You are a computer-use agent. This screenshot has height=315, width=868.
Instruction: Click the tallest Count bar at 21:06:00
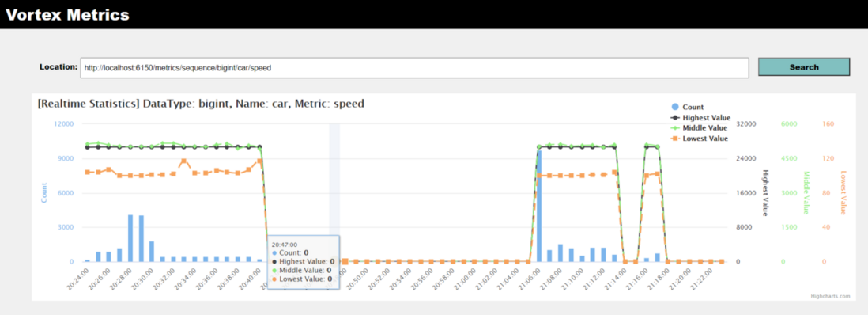click(539, 205)
